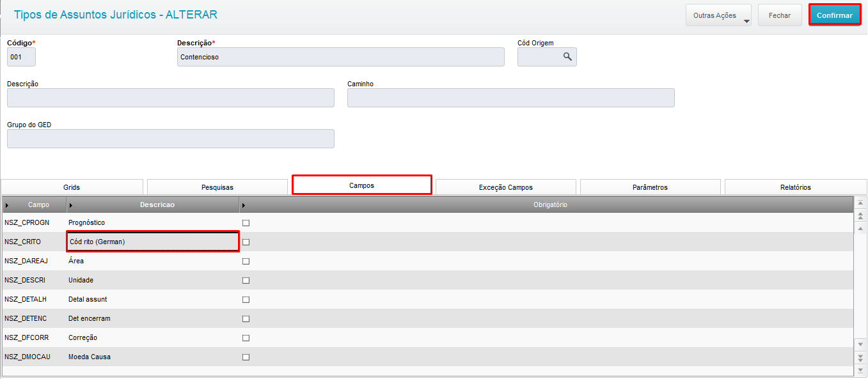The width and height of the screenshot is (868, 379).
Task: Click the Prognóstico description cell
Action: tap(153, 222)
